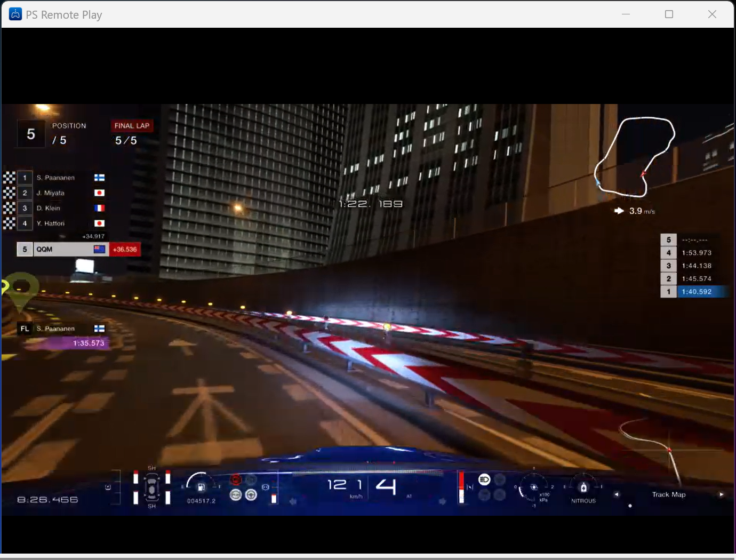Click the red brake warning light
The image size is (736, 560).
point(235,479)
